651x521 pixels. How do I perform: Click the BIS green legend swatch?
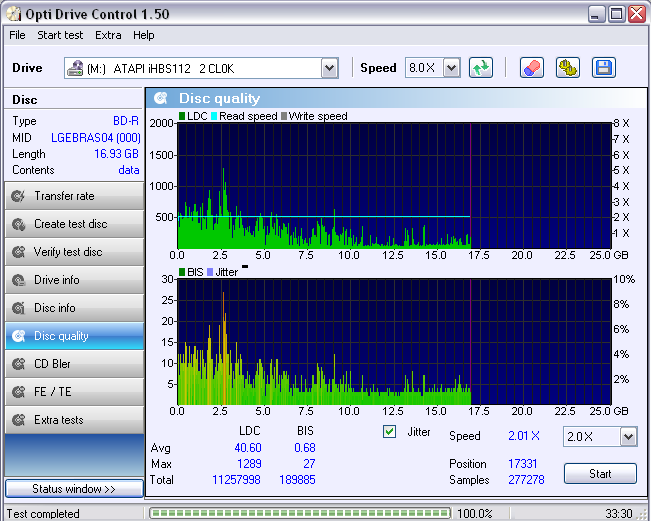(x=182, y=272)
